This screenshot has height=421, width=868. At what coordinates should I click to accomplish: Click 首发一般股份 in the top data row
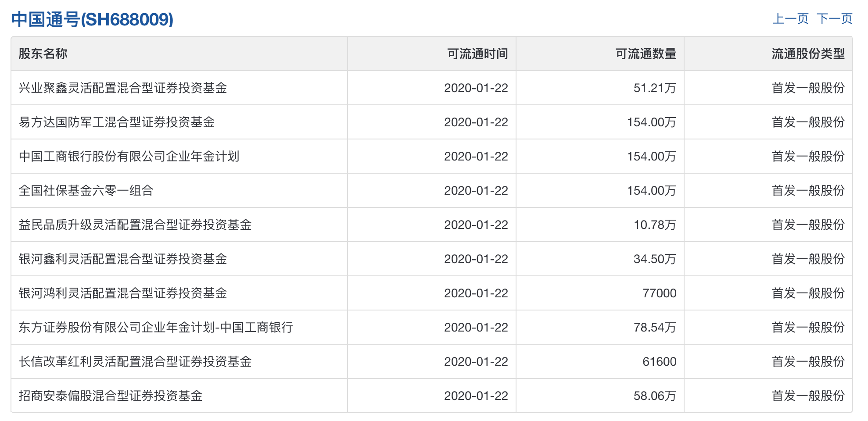point(809,88)
